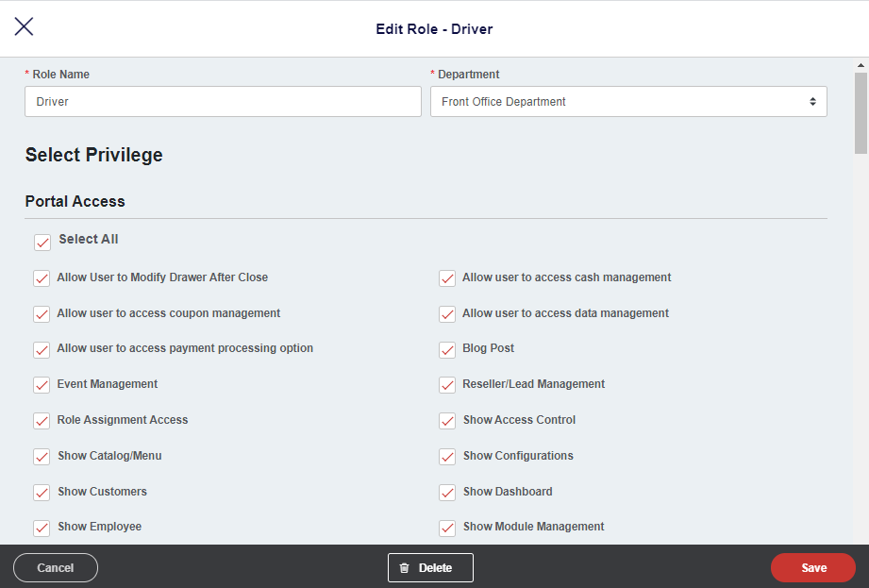Click the scrollbar up arrow
This screenshot has height=588, width=869.
[x=861, y=65]
